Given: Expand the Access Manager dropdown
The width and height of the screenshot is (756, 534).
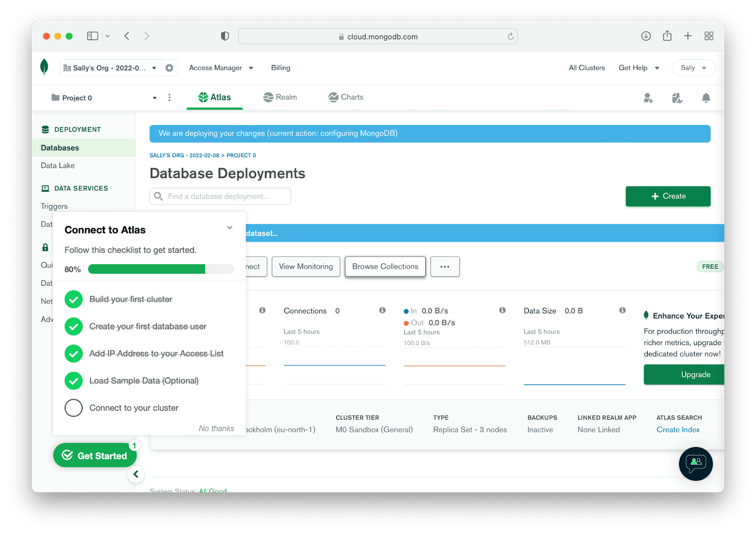Looking at the screenshot, I should 221,68.
